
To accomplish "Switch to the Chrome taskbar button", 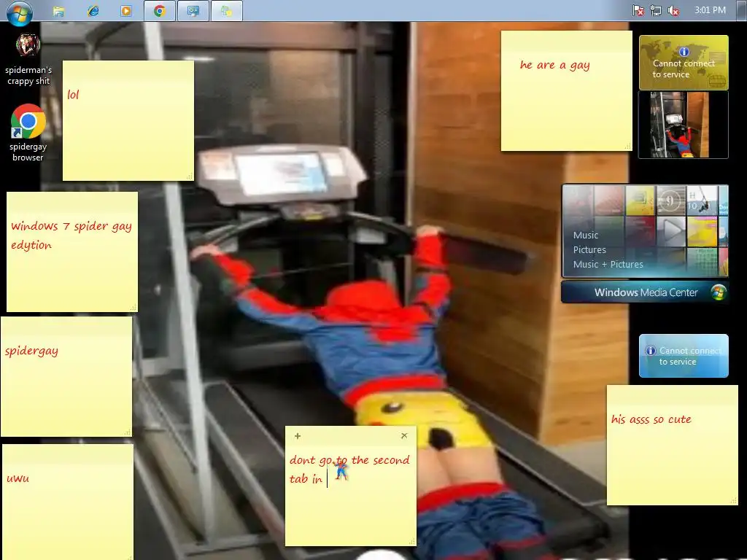I will (160, 11).
